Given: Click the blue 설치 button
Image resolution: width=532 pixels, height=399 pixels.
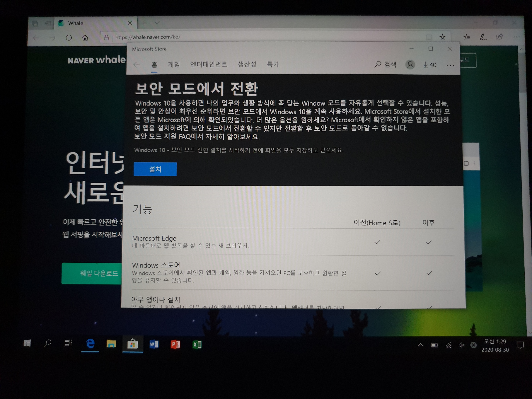Looking at the screenshot, I should click(155, 169).
